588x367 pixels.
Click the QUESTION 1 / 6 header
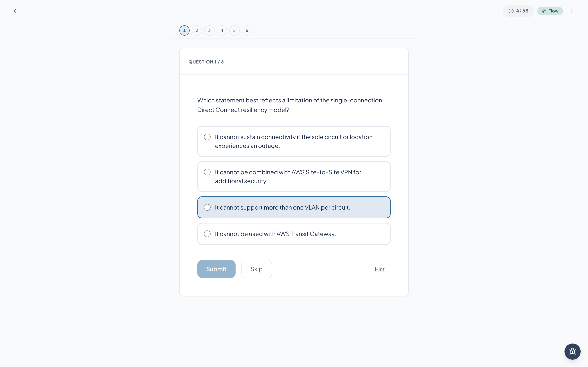[x=206, y=62]
